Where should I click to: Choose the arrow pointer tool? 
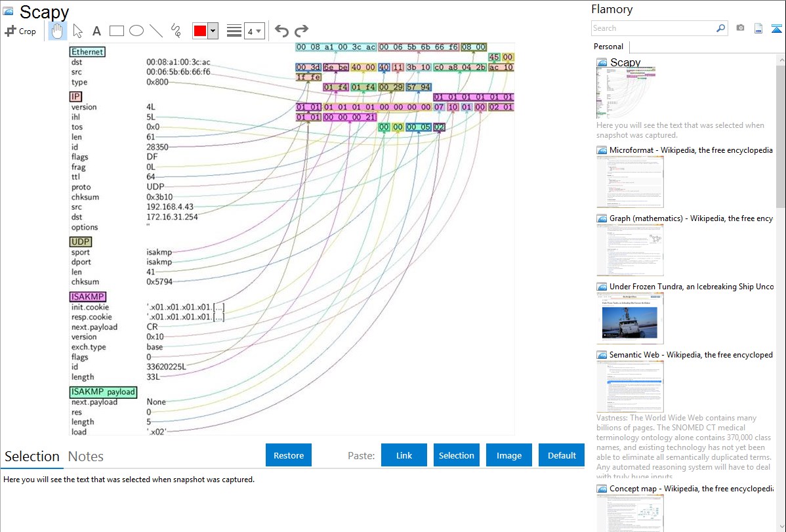77,31
